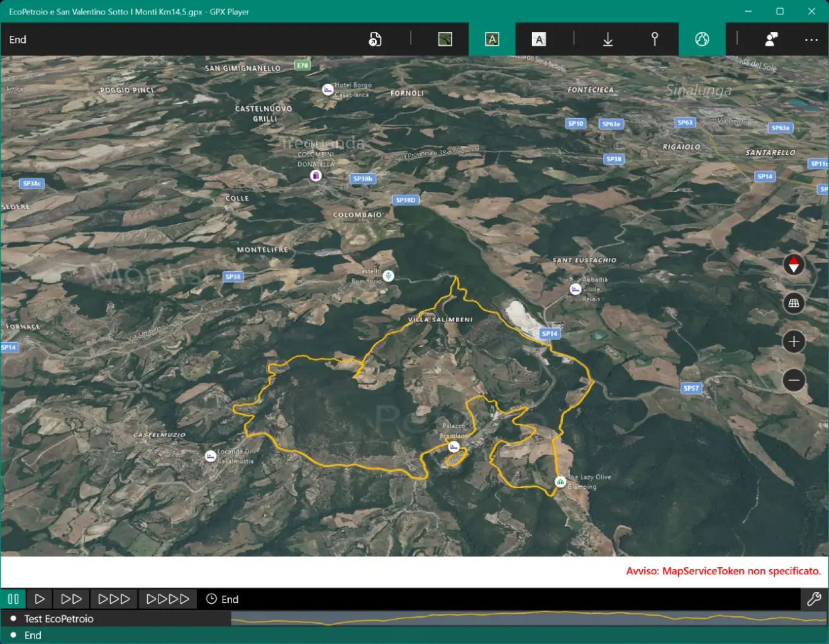This screenshot has height=644, width=829.
Task: Click the clock End time indicator
Action: tap(222, 599)
